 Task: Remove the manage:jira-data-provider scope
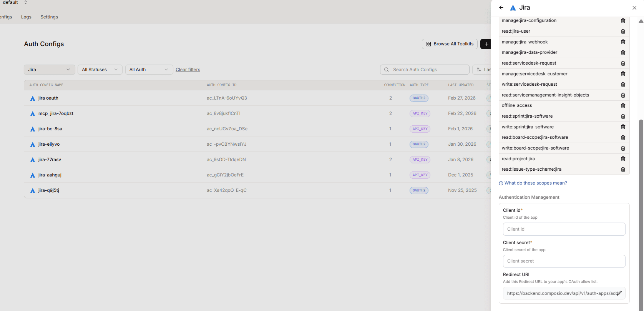pyautogui.click(x=623, y=53)
